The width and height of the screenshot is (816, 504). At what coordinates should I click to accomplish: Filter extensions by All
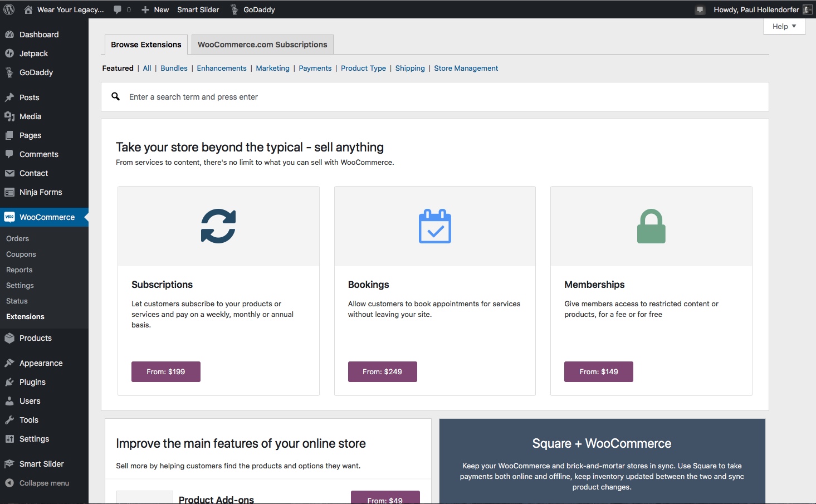147,68
